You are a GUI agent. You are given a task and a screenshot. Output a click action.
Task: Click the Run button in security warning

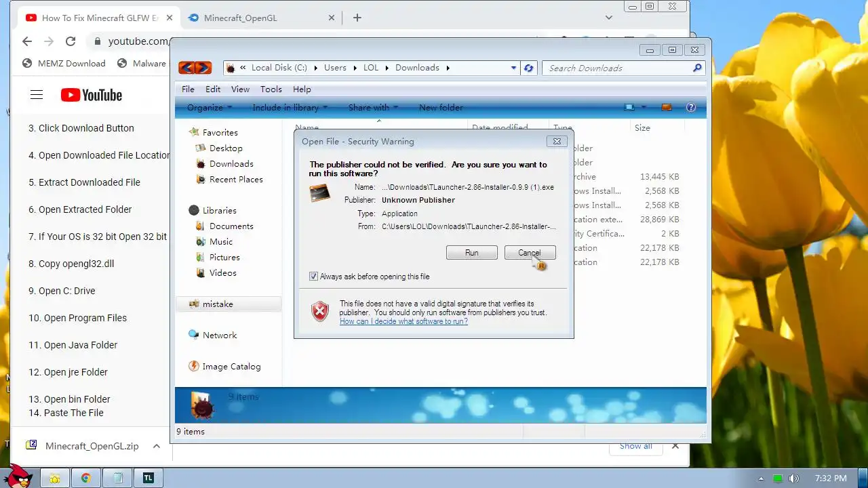472,253
